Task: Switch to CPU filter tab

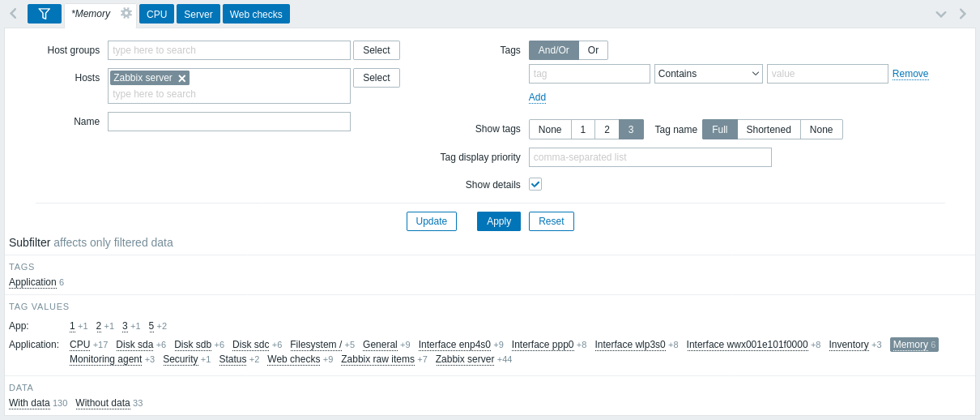Action: coord(157,14)
